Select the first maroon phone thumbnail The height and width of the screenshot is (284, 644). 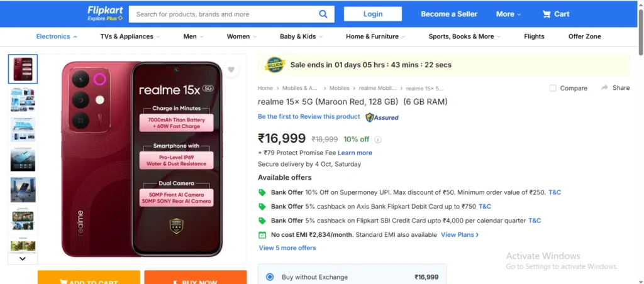pyautogui.click(x=23, y=68)
